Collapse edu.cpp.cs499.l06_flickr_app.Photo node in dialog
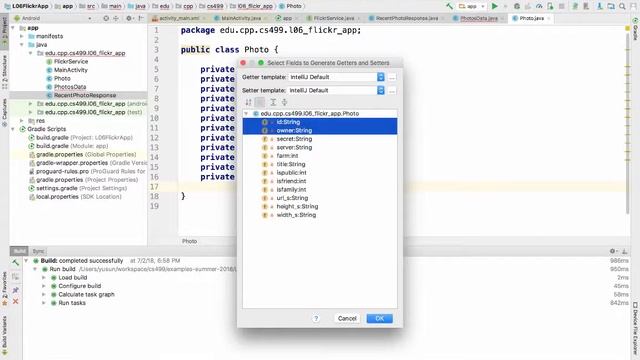 [x=246, y=114]
